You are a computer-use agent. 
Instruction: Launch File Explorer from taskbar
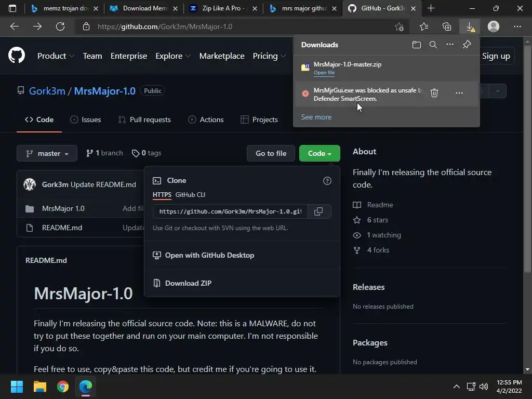tap(39, 387)
